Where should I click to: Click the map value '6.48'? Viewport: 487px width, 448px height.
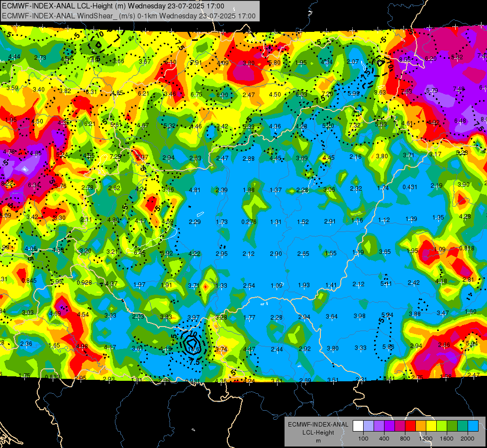coord(460,120)
